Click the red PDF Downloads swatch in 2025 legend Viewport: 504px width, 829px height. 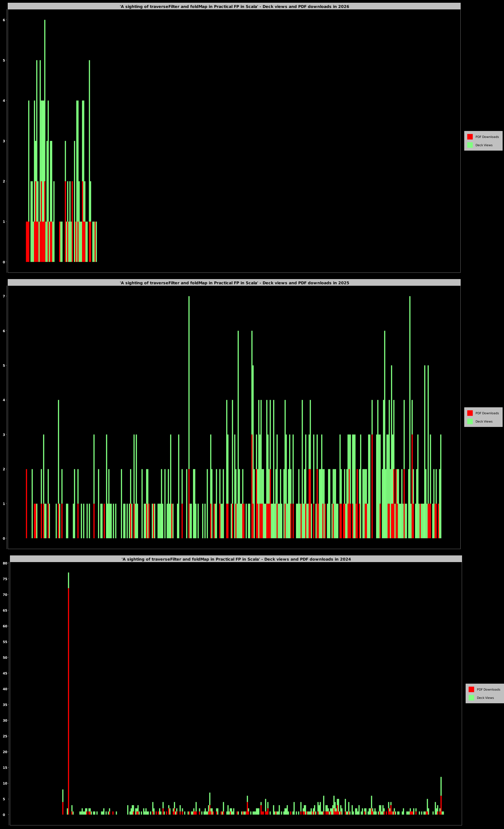470,413
